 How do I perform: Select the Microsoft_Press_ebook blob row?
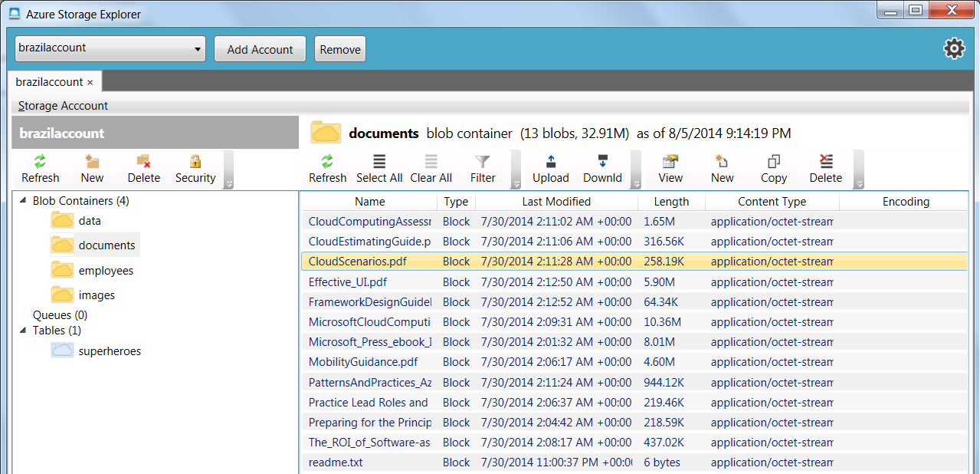click(634, 341)
